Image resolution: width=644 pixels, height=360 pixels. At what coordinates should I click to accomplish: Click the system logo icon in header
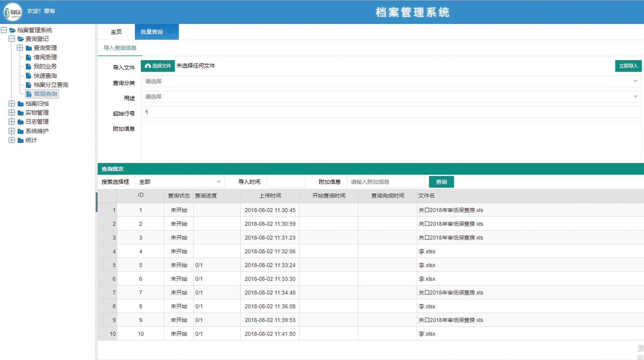click(13, 12)
